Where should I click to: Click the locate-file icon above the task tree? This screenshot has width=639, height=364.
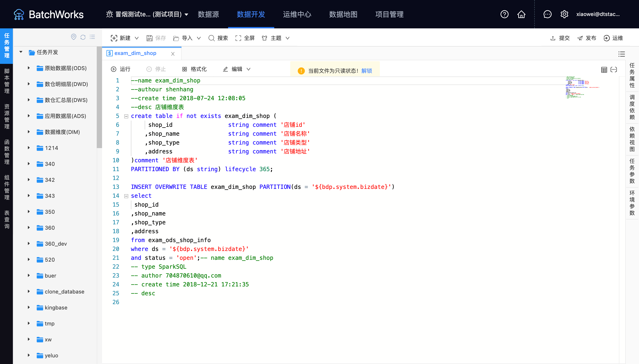(x=74, y=37)
